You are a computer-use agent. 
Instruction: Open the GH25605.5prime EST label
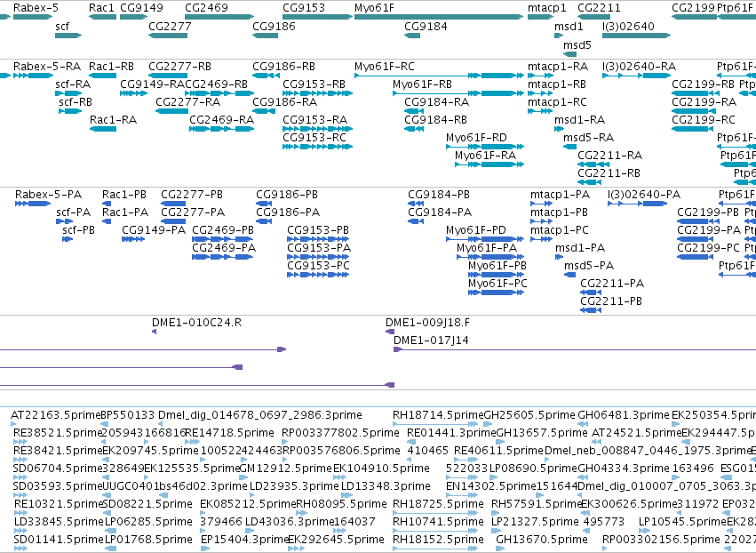point(529,415)
